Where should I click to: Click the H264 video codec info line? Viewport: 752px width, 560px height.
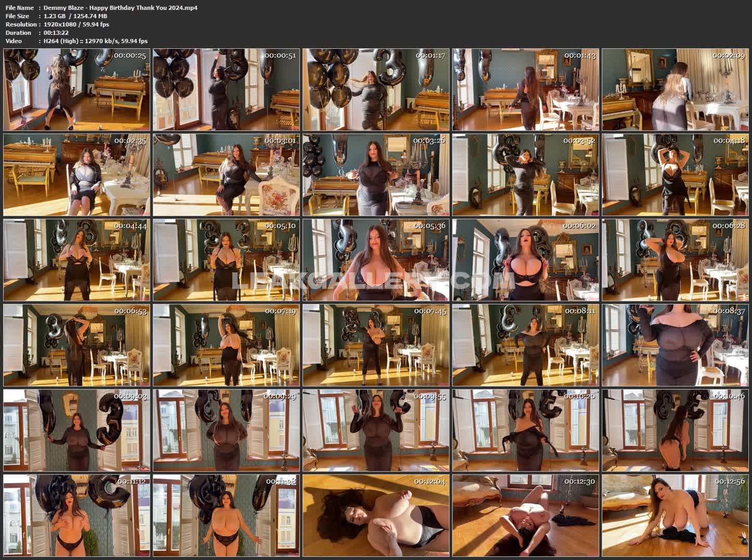(95, 41)
